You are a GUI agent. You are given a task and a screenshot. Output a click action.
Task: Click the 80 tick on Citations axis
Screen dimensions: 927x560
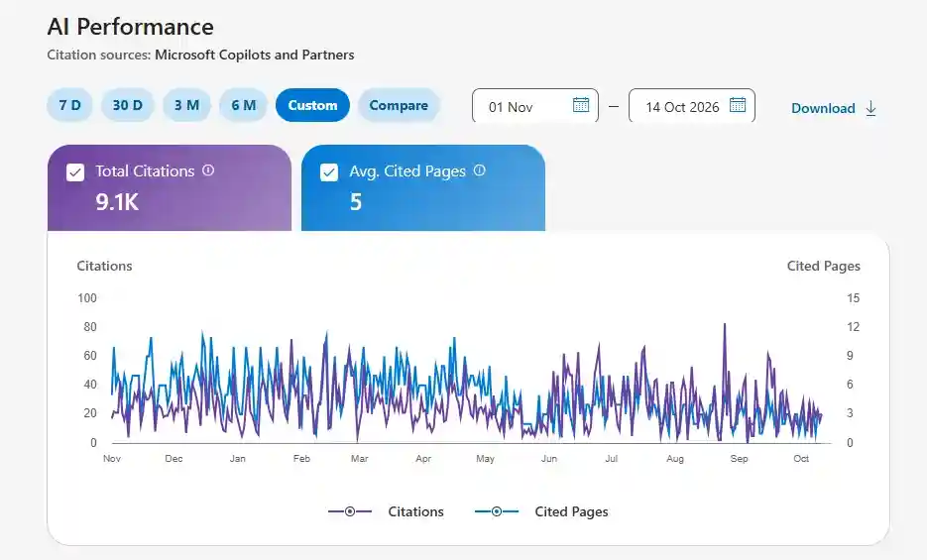point(90,327)
